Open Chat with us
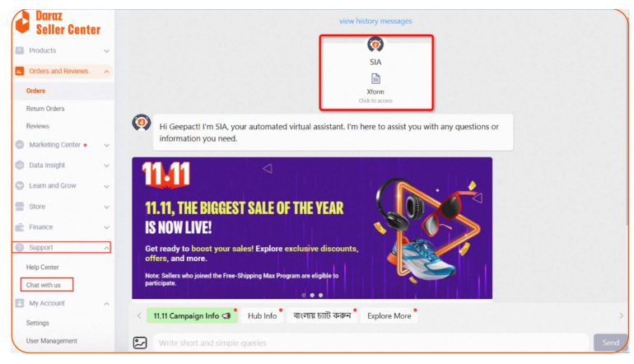Image resolution: width=634 pixels, height=364 pixels. pyautogui.click(x=44, y=285)
